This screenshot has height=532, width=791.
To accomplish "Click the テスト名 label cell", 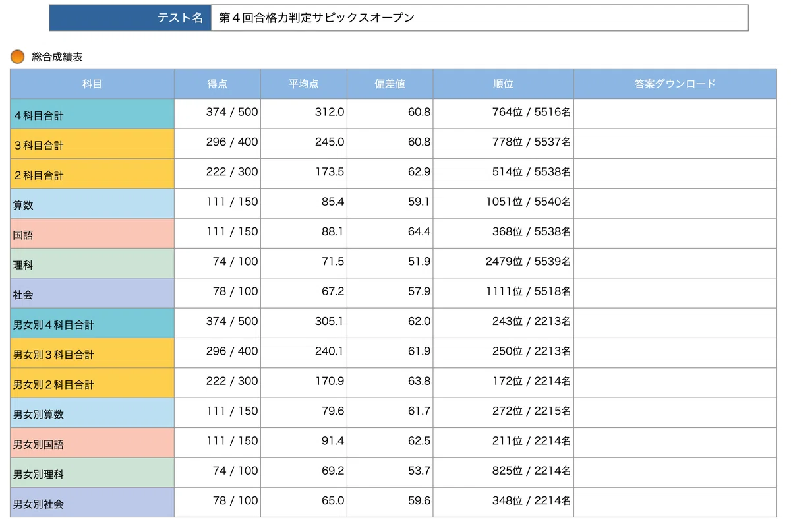I will click(130, 18).
